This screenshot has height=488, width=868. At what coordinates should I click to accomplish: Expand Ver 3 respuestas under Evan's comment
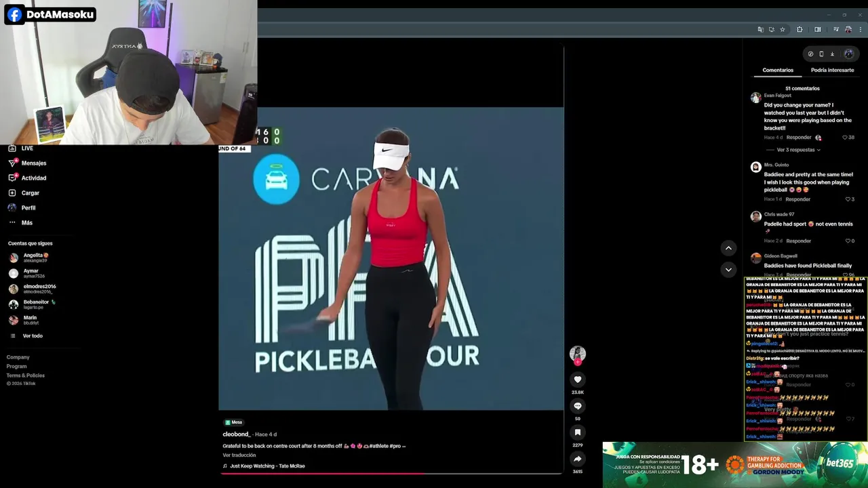798,150
